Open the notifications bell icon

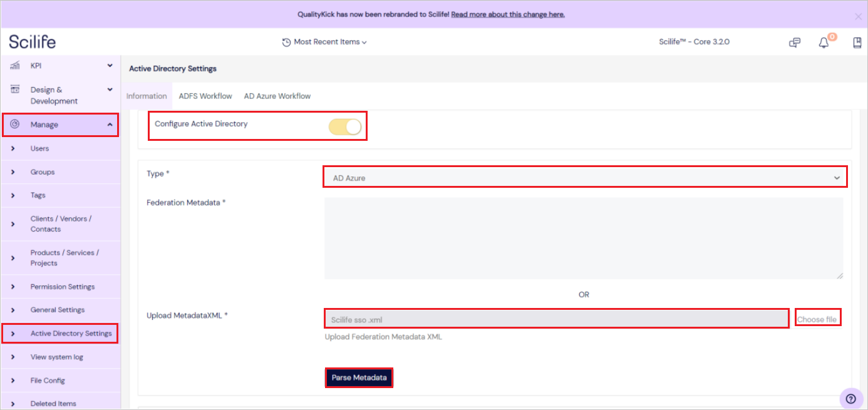coord(824,42)
